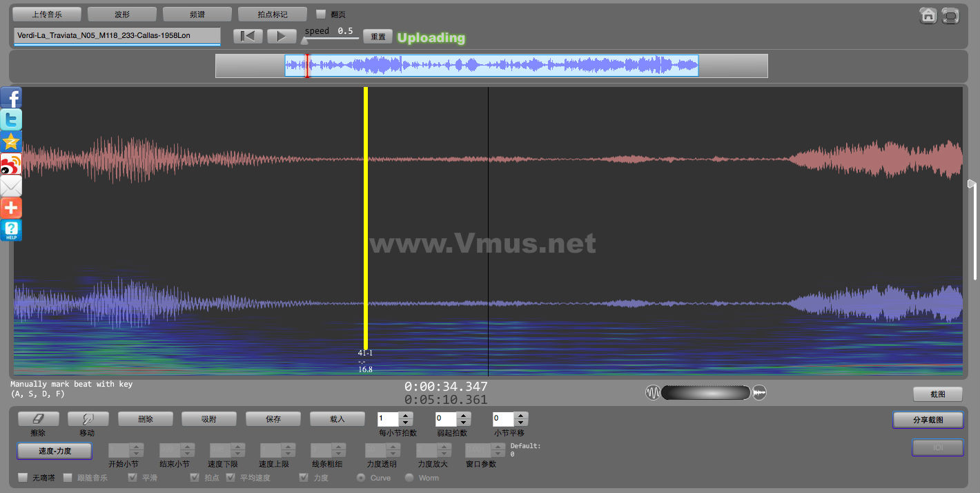Select the move (移动) tool
The height and width of the screenshot is (493, 980).
point(88,418)
